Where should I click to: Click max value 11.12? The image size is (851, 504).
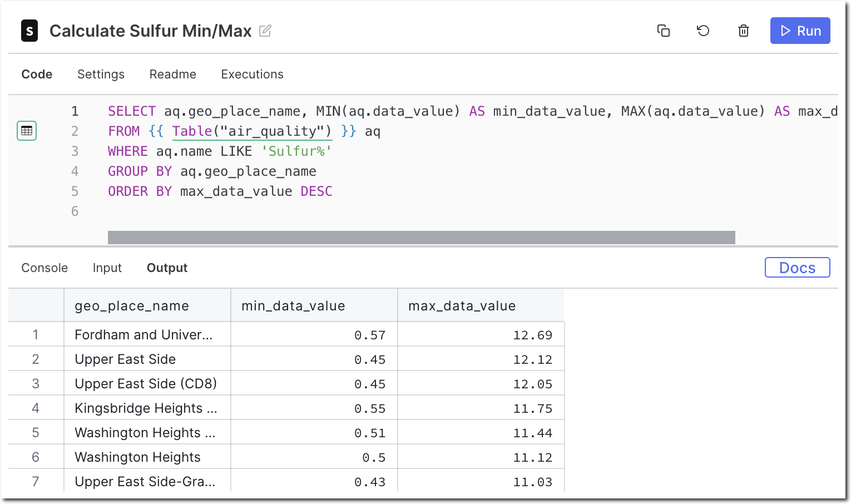click(533, 457)
